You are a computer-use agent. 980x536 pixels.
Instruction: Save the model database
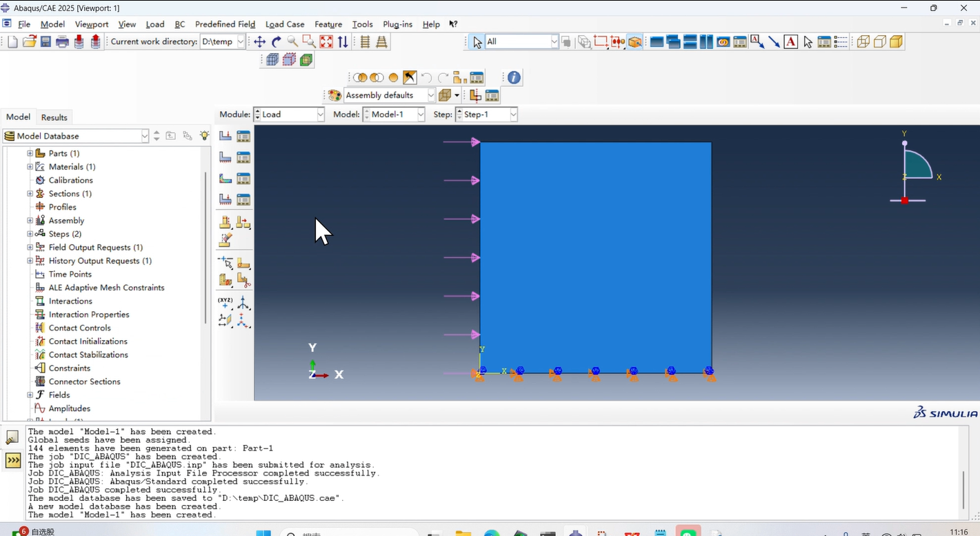pos(46,42)
